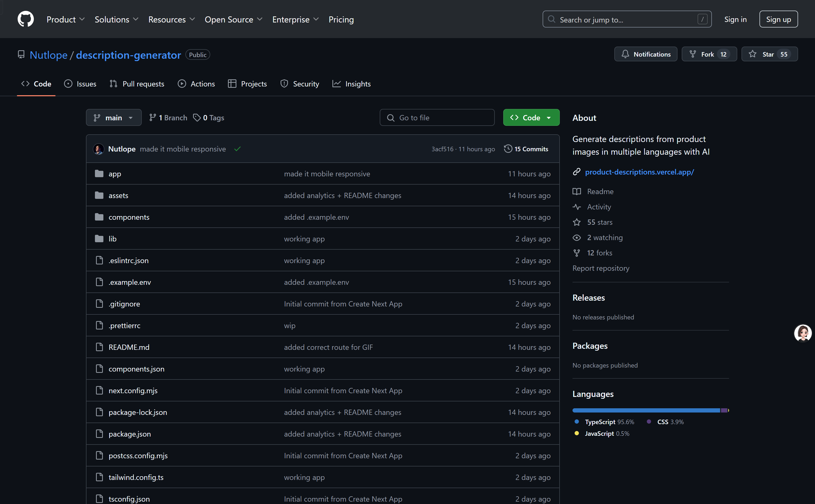Click the tag icon next to 0 Tags

point(197,117)
